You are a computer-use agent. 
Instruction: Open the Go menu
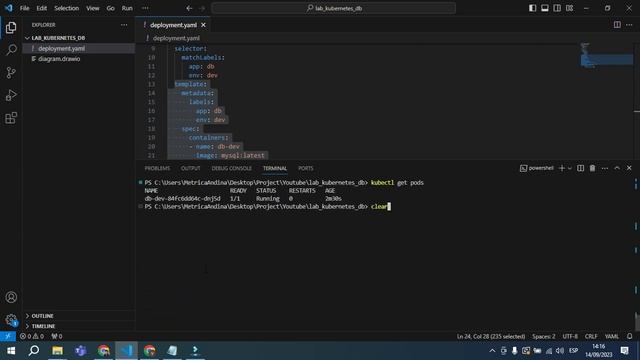tap(110, 8)
